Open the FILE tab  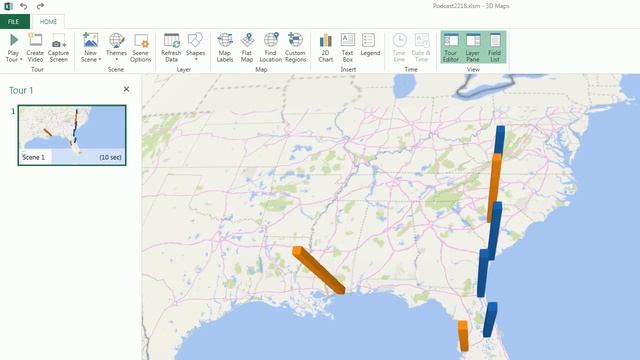tap(14, 22)
